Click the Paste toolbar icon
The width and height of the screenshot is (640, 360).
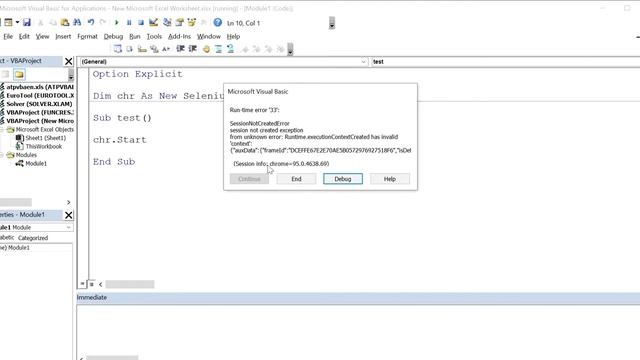[64, 22]
